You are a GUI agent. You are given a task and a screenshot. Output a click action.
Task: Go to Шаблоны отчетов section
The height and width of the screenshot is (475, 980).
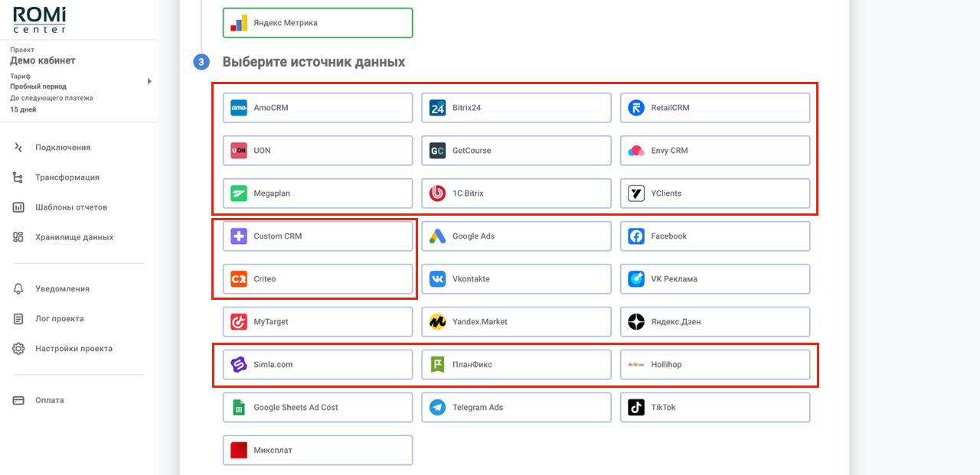coord(71,207)
